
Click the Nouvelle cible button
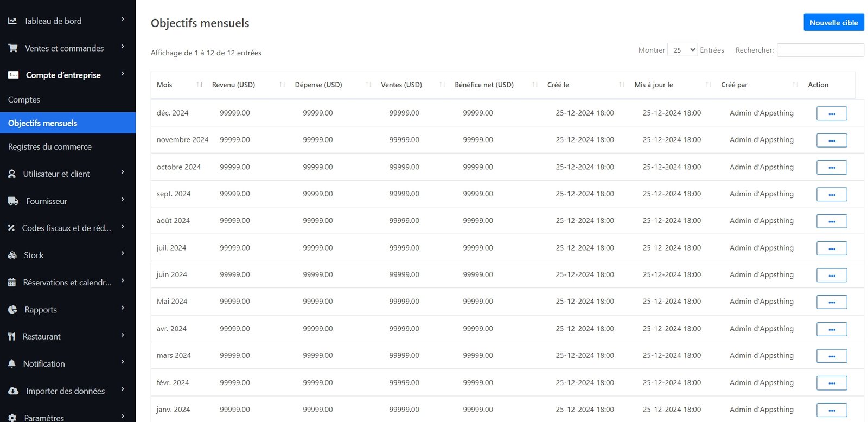833,22
